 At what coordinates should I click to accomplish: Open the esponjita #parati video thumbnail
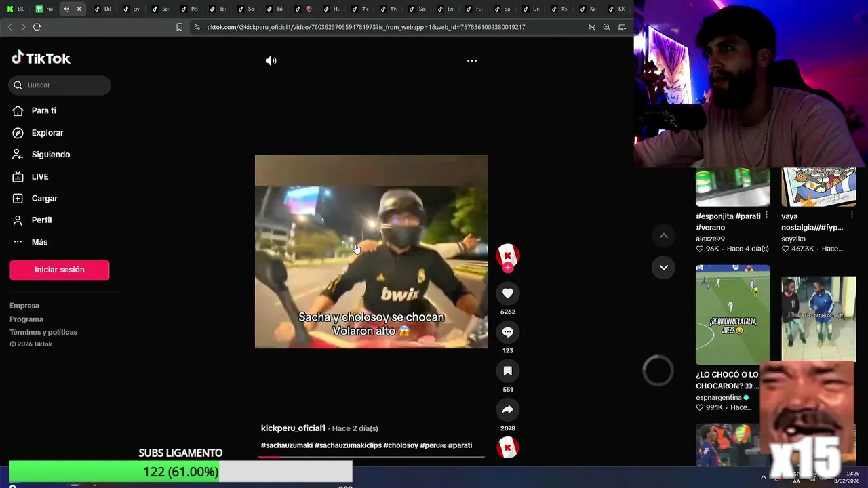tap(733, 187)
